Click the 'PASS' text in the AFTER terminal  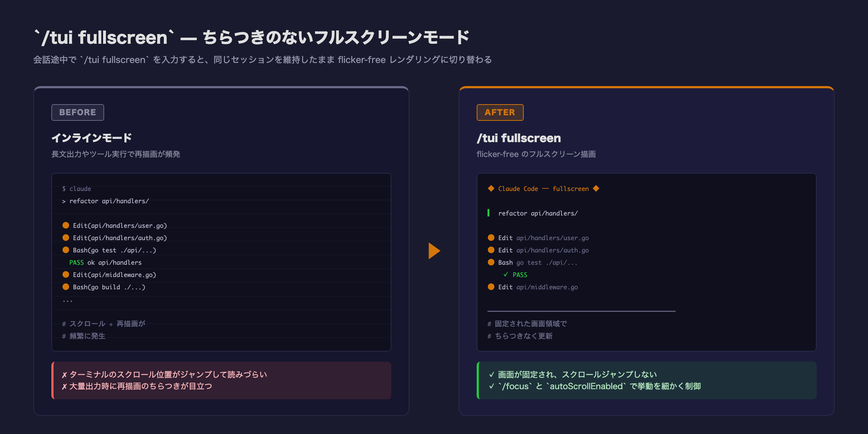[520, 275]
